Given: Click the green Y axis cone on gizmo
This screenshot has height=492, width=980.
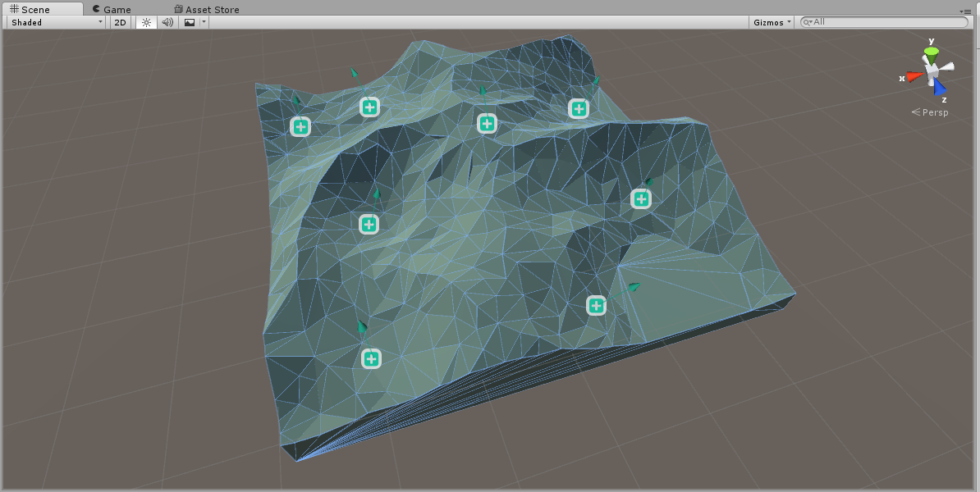Looking at the screenshot, I should pyautogui.click(x=931, y=54).
